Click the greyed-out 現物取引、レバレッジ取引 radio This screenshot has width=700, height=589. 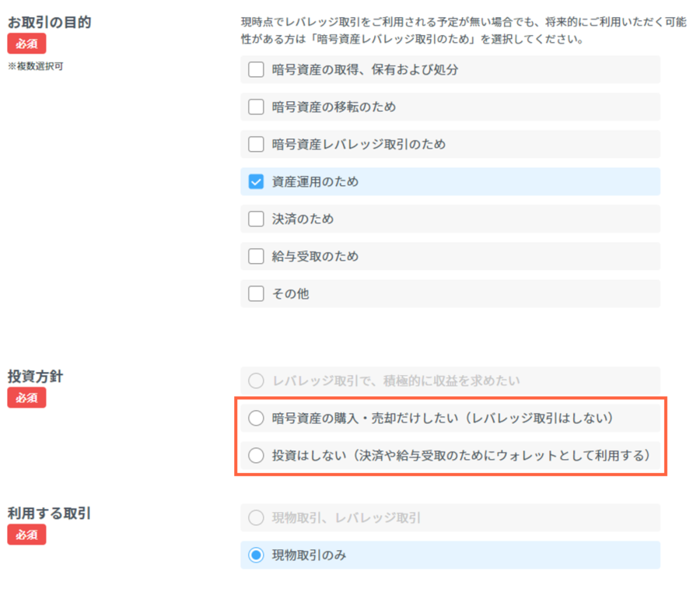tap(256, 517)
